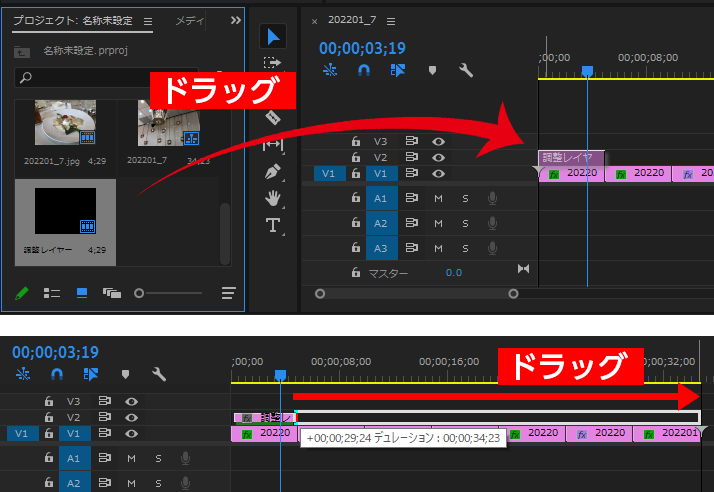Click the add marker icon in upper timeline
Screen dimensions: 714x492
(432, 70)
